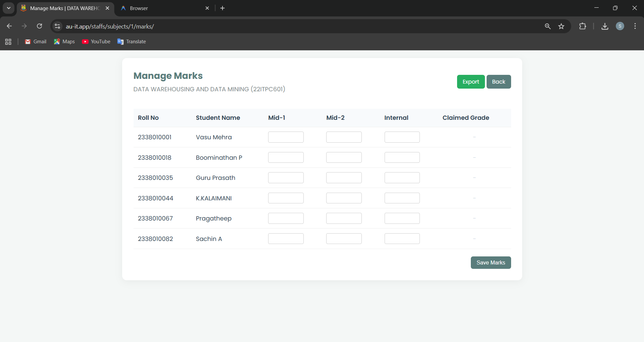
Task: Reload the current page
Action: coord(40,26)
